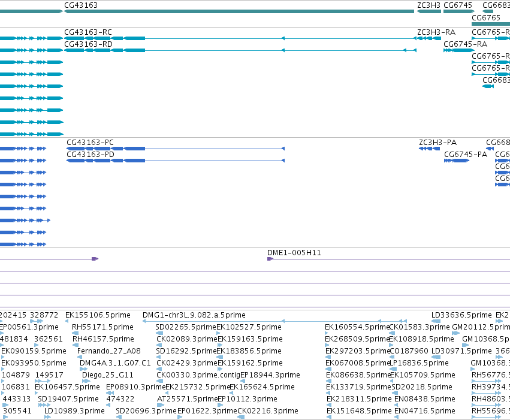Select the EP18944.3prime EST
This screenshot has height=420, width=510.
click(x=270, y=375)
